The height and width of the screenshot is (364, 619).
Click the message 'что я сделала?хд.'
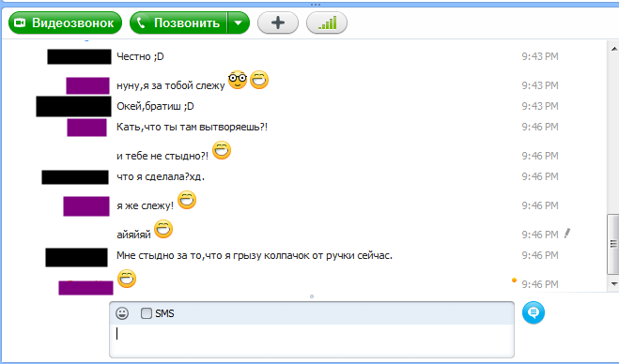[161, 176]
